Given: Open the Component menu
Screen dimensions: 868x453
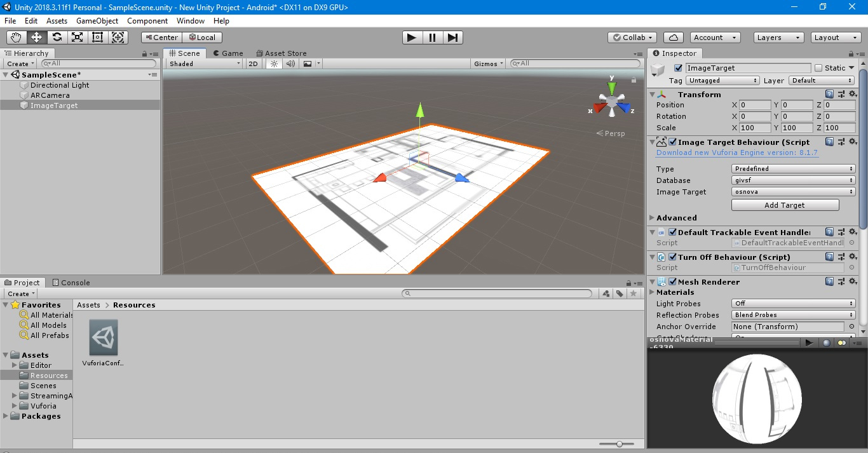Looking at the screenshot, I should click(147, 21).
